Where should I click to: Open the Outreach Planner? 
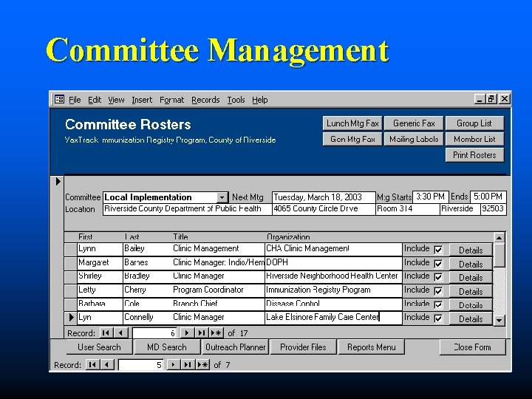pyautogui.click(x=235, y=347)
